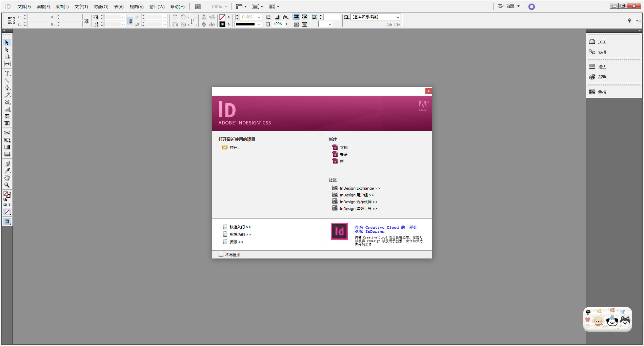
Task: Activate the Scissors tool
Action: 7,133
